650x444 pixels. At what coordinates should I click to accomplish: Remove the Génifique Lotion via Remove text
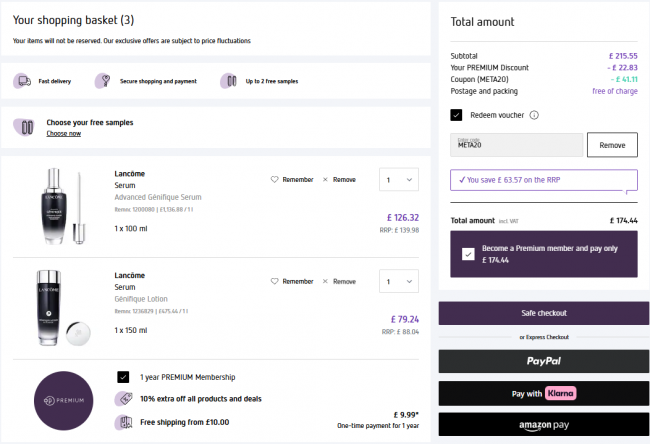344,281
